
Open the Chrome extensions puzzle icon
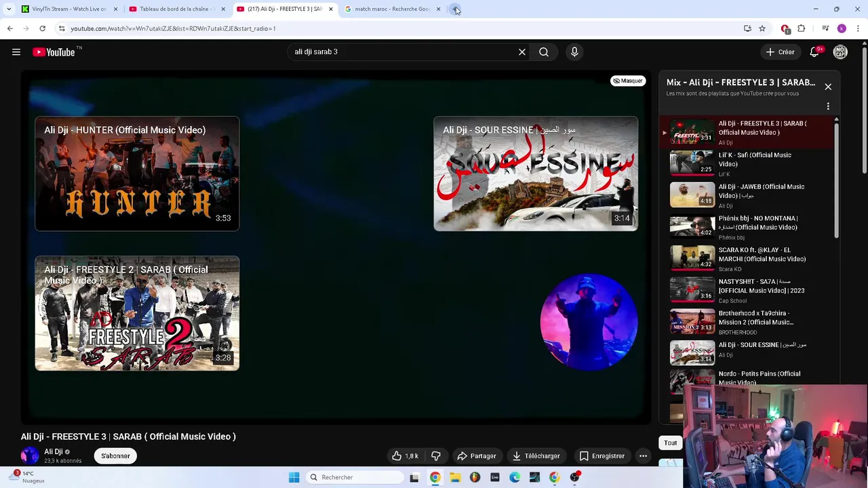coord(802,28)
